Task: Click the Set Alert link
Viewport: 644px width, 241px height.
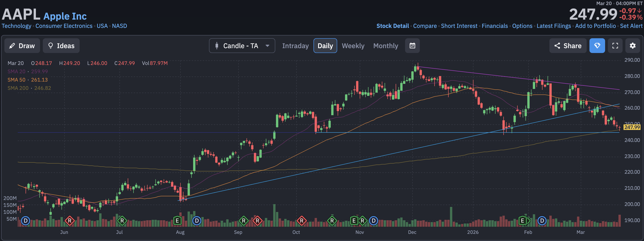Action: click(x=631, y=26)
